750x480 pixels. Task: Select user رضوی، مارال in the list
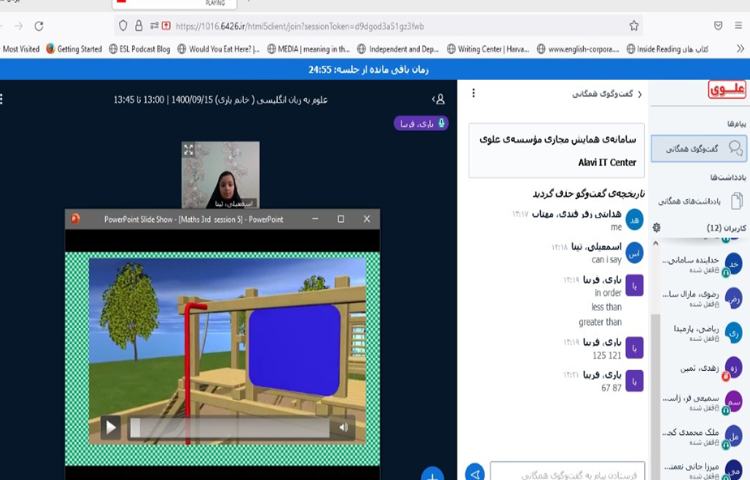pos(701,298)
